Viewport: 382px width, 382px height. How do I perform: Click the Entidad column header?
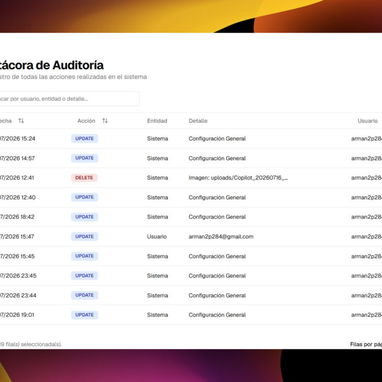157,121
